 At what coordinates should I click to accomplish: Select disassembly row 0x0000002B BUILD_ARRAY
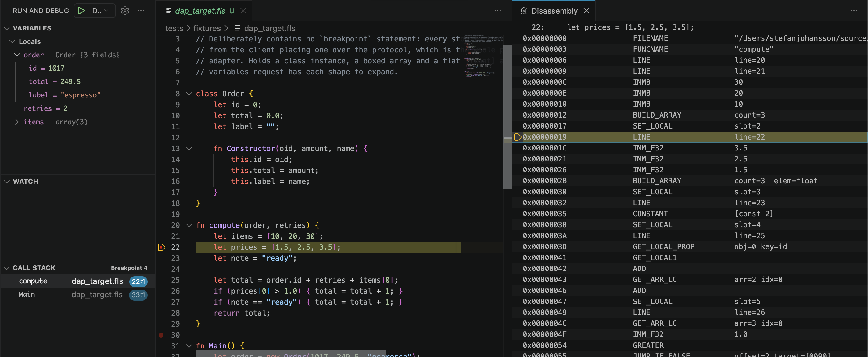690,181
